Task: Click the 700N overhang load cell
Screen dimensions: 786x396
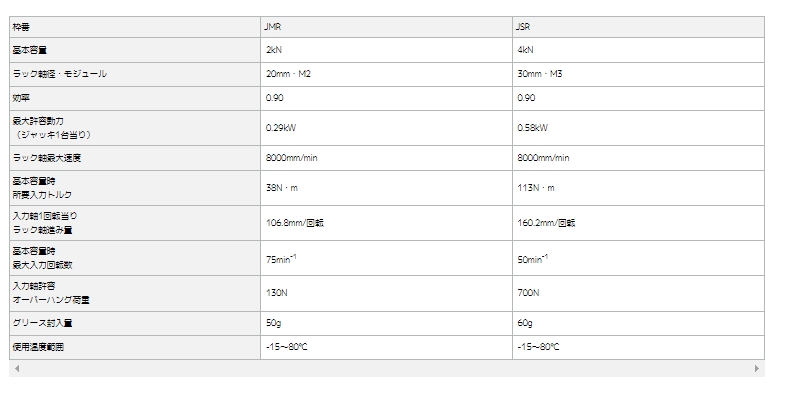Action: pyautogui.click(x=638, y=293)
